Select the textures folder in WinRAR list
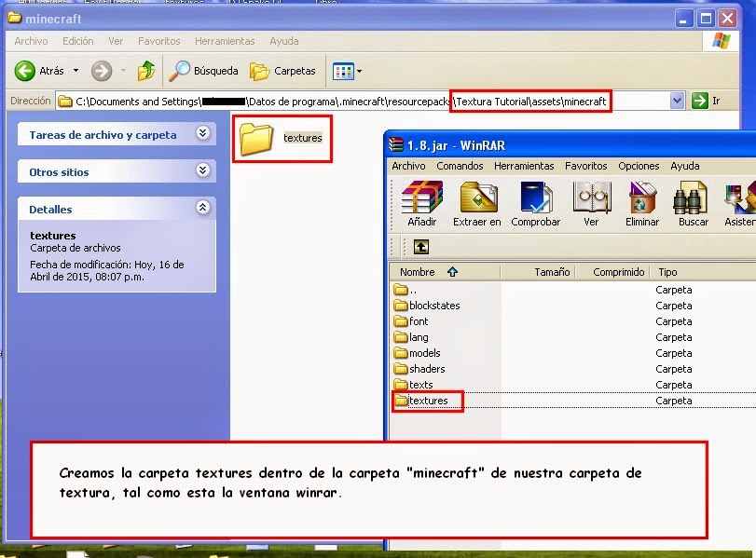Viewport: 756px width, 558px height. (x=421, y=401)
